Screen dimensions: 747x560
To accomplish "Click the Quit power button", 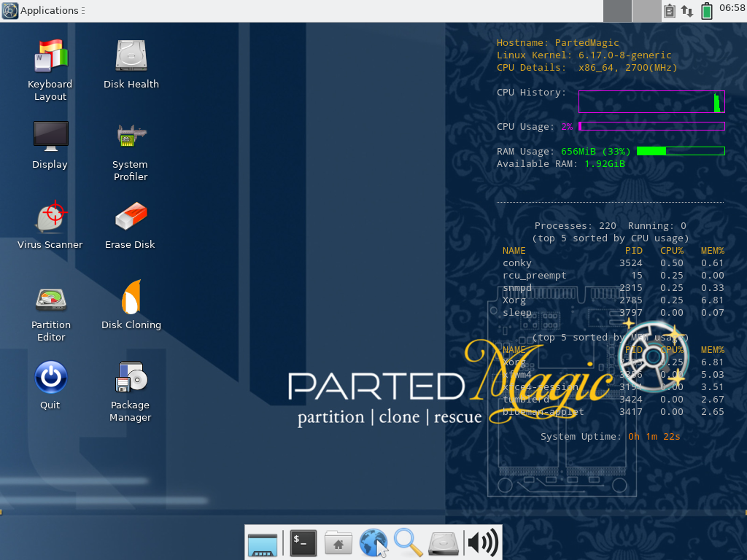I will (50, 378).
